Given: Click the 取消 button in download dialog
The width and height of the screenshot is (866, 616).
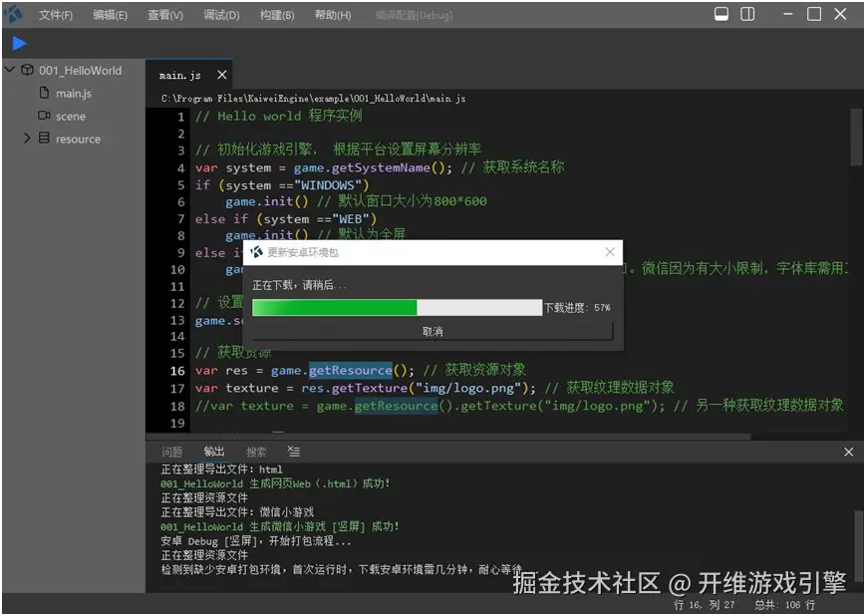Looking at the screenshot, I should (433, 331).
